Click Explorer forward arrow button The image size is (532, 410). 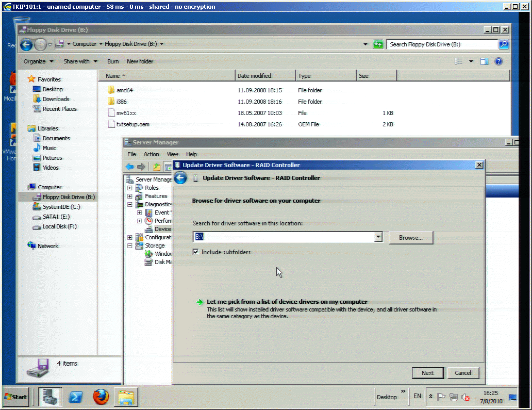coord(40,44)
